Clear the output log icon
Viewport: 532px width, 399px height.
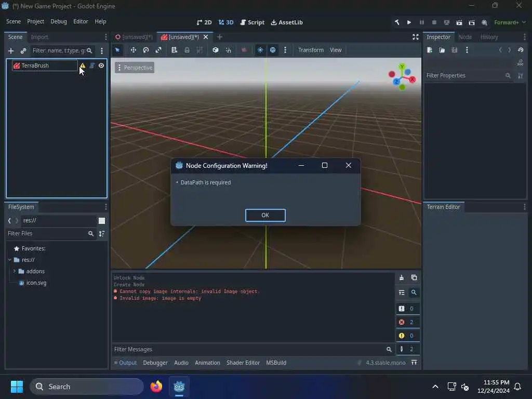[x=402, y=277]
